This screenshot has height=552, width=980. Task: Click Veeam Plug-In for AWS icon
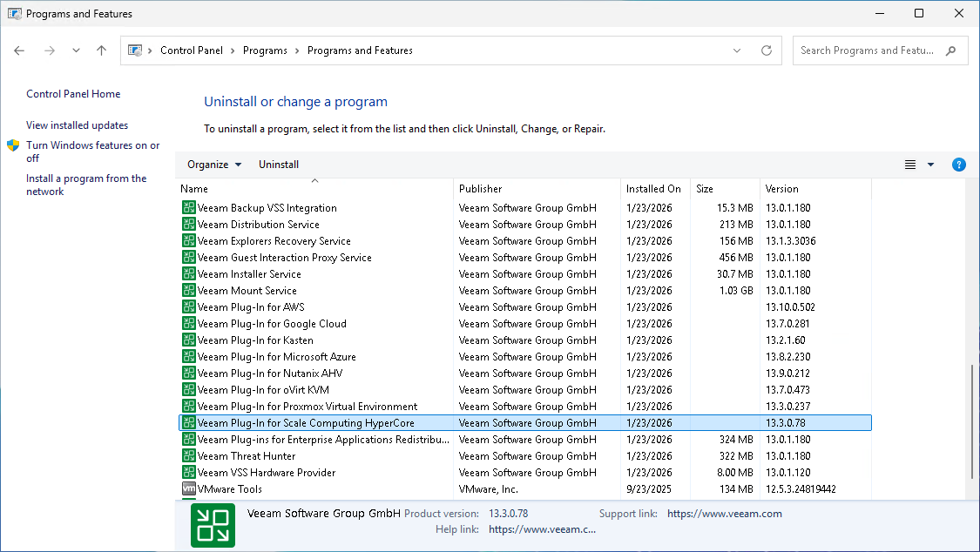[189, 306]
